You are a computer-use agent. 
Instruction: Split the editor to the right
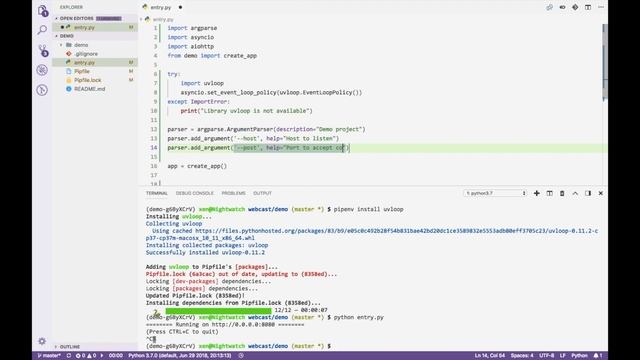(588, 7)
